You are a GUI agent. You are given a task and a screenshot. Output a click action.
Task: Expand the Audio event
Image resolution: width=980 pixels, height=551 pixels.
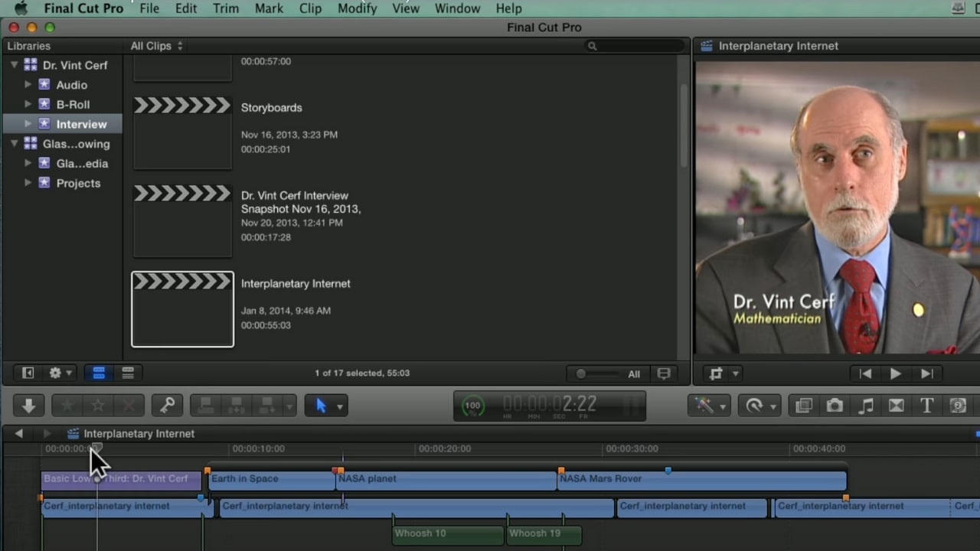tap(28, 84)
